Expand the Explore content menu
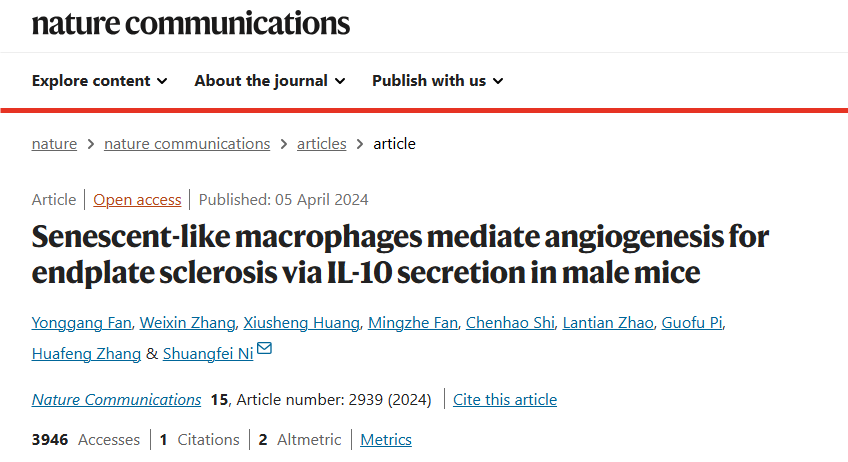The image size is (848, 462). pyautogui.click(x=99, y=80)
